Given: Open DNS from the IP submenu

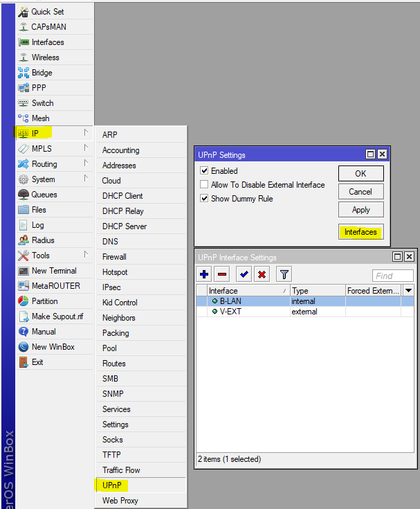Looking at the screenshot, I should point(140,242).
